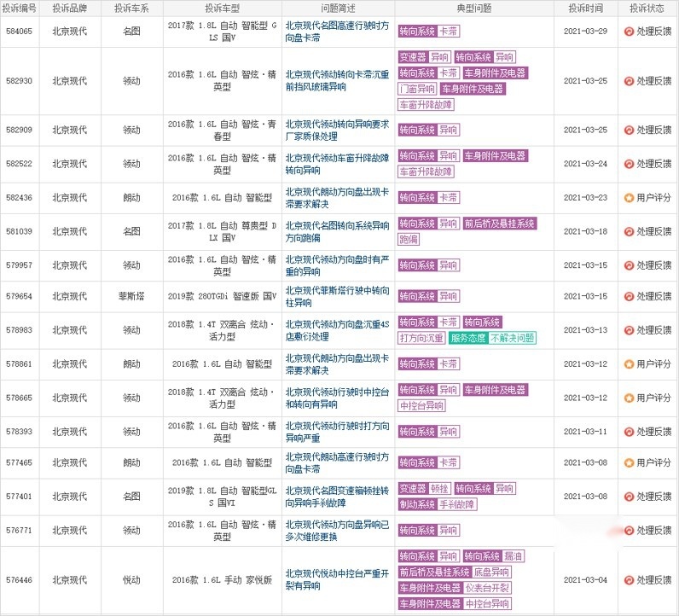Click the 处理反馈 status icon for complaint 582909
Viewport: 679px width, 616px height.
tap(629, 130)
